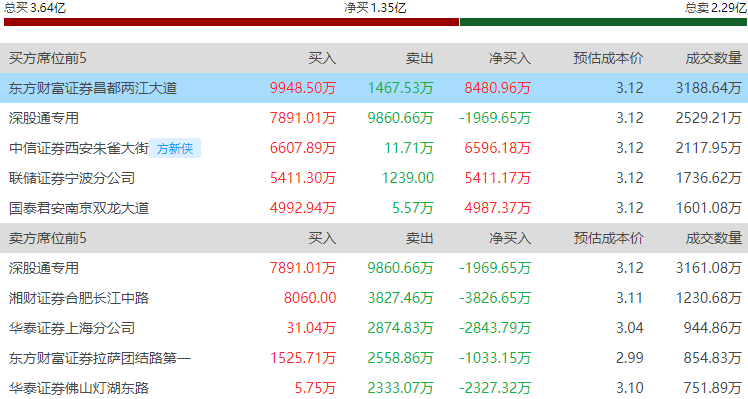Image resolution: width=748 pixels, height=399 pixels.
Task: Click buy amount 8060.00
Action: [310, 298]
